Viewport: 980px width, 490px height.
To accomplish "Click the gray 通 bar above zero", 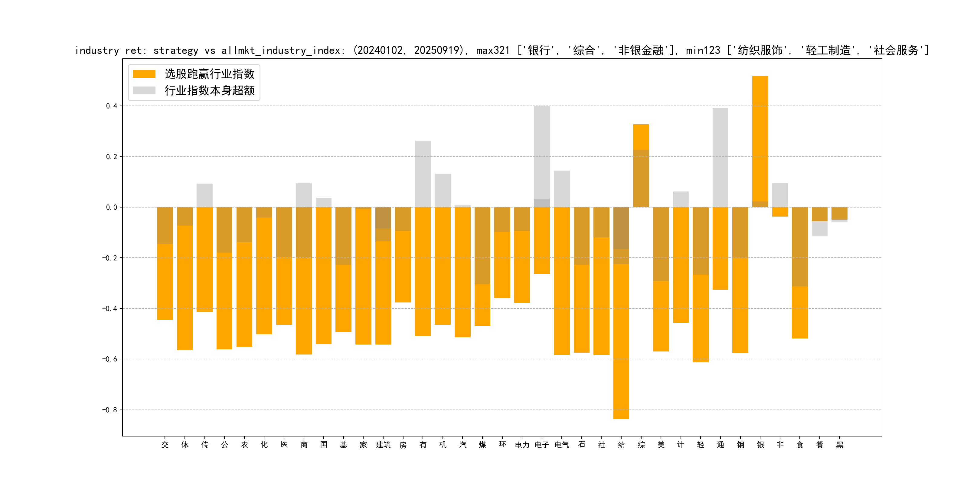I will pyautogui.click(x=720, y=158).
